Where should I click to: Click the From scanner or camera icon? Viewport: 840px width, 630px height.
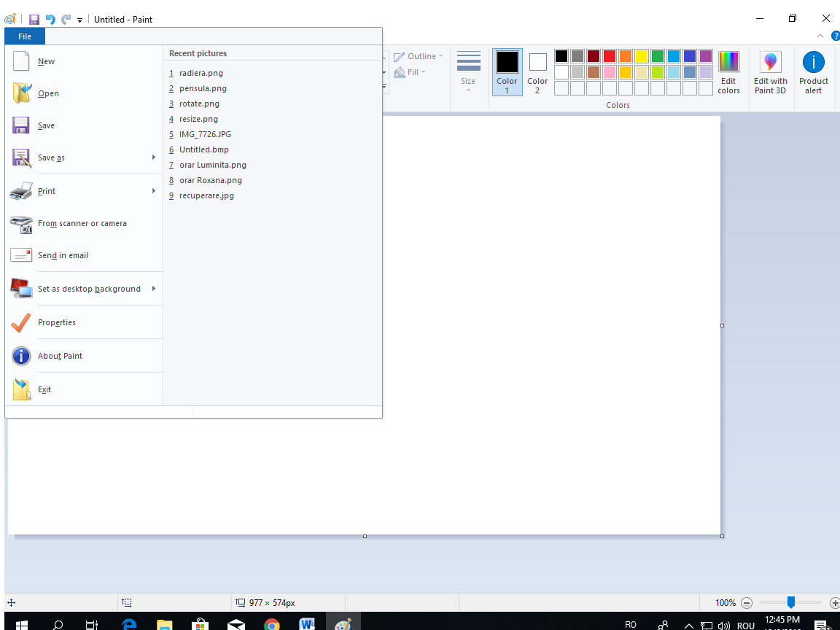[x=21, y=224]
